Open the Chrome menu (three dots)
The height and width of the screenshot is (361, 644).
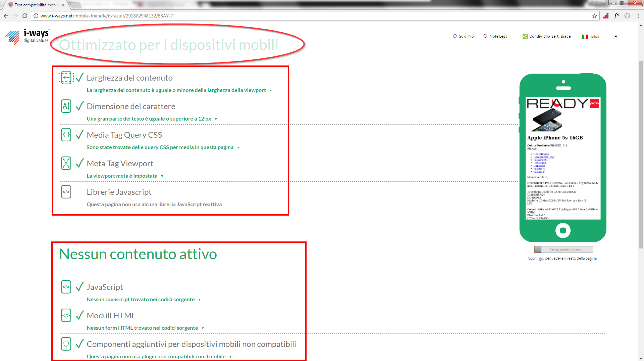(x=638, y=16)
